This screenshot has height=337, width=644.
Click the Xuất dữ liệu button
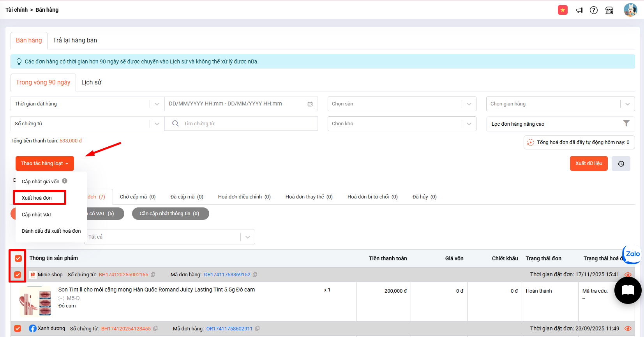click(588, 163)
